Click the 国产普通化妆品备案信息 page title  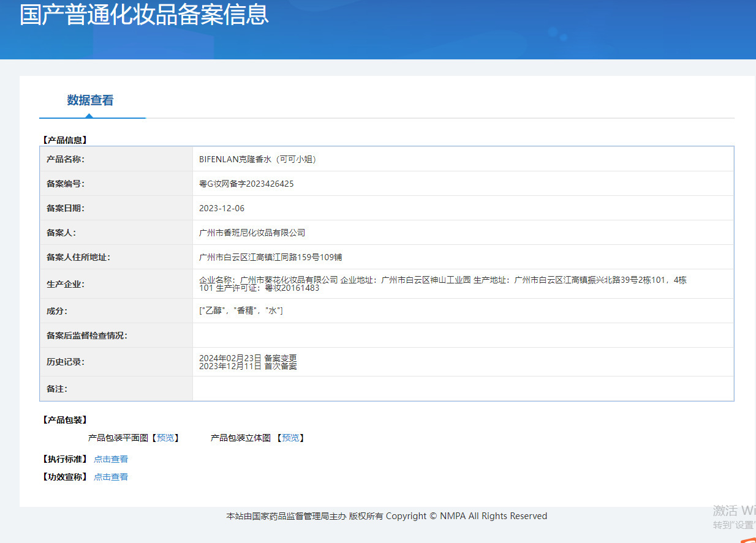tap(144, 15)
